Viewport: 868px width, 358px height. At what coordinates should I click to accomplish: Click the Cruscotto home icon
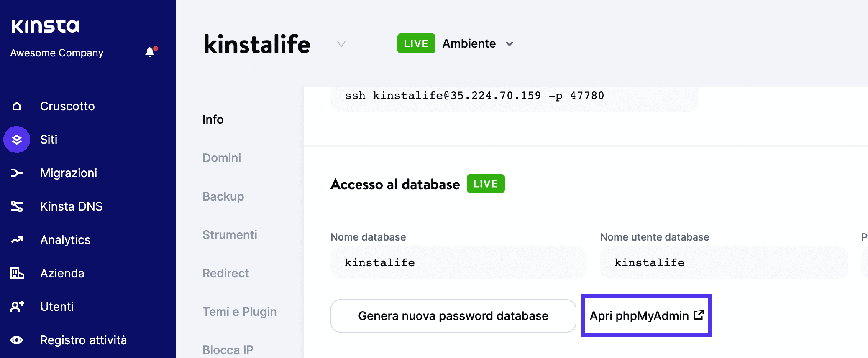[x=17, y=106]
